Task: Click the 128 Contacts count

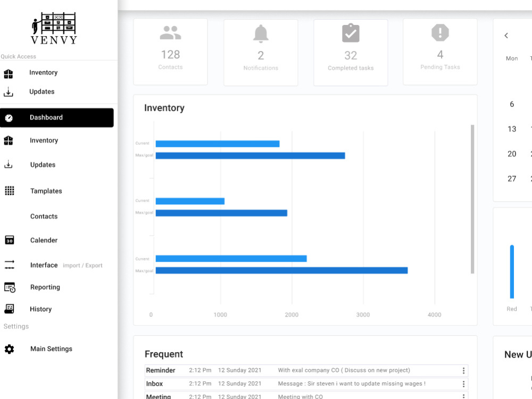Action: coord(170,55)
